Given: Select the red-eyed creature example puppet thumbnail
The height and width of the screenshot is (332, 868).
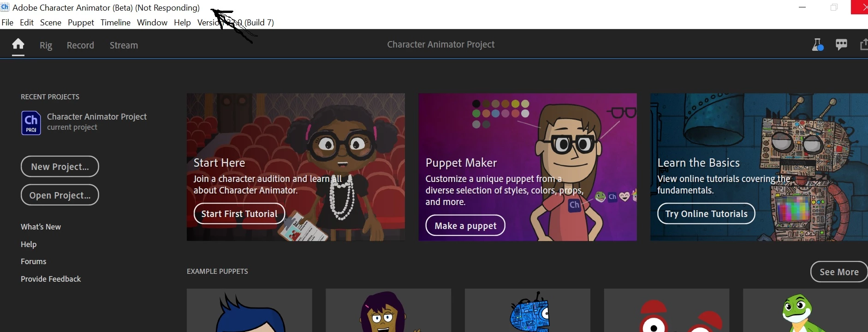Looking at the screenshot, I should [x=666, y=310].
